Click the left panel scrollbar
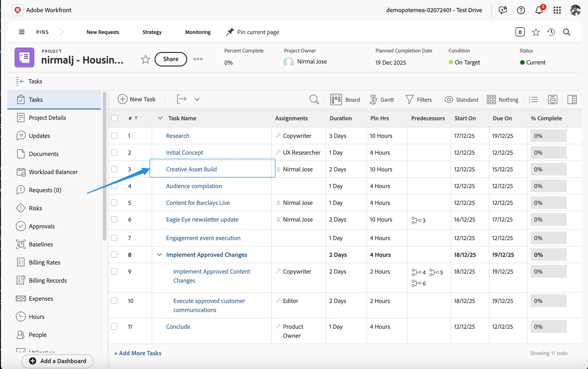Viewport: 588px width, 369px height. (105, 166)
